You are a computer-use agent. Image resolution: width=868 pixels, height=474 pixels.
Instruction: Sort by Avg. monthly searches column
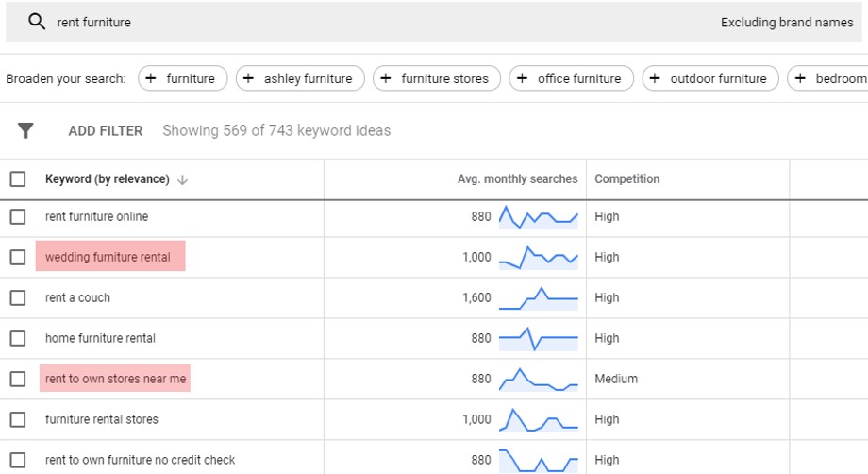517,179
